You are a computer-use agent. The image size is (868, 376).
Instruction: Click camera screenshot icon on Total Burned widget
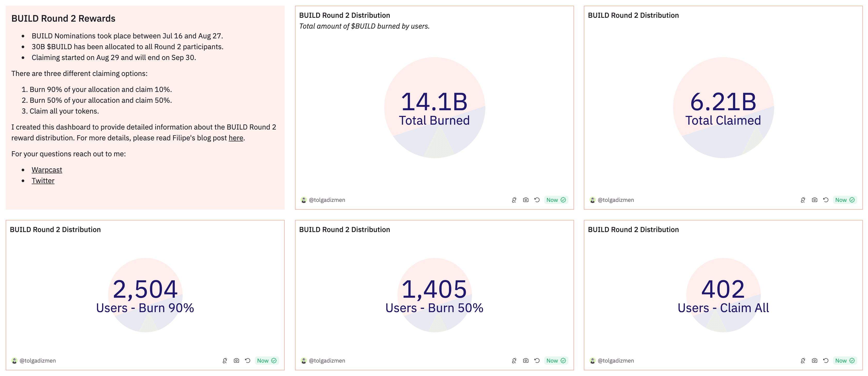[x=525, y=200]
